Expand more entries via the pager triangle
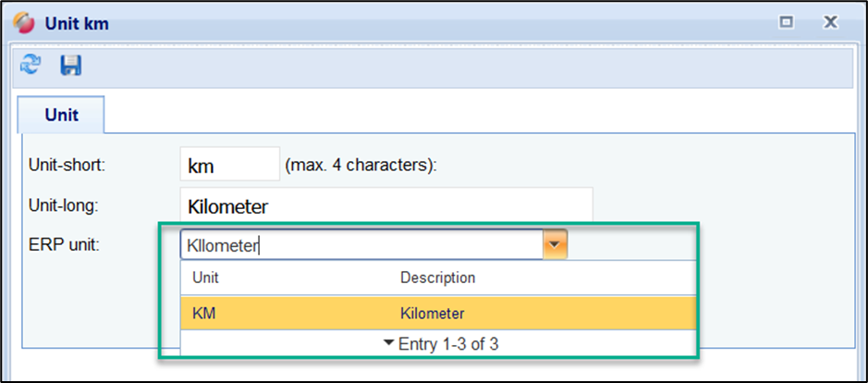 tap(389, 343)
